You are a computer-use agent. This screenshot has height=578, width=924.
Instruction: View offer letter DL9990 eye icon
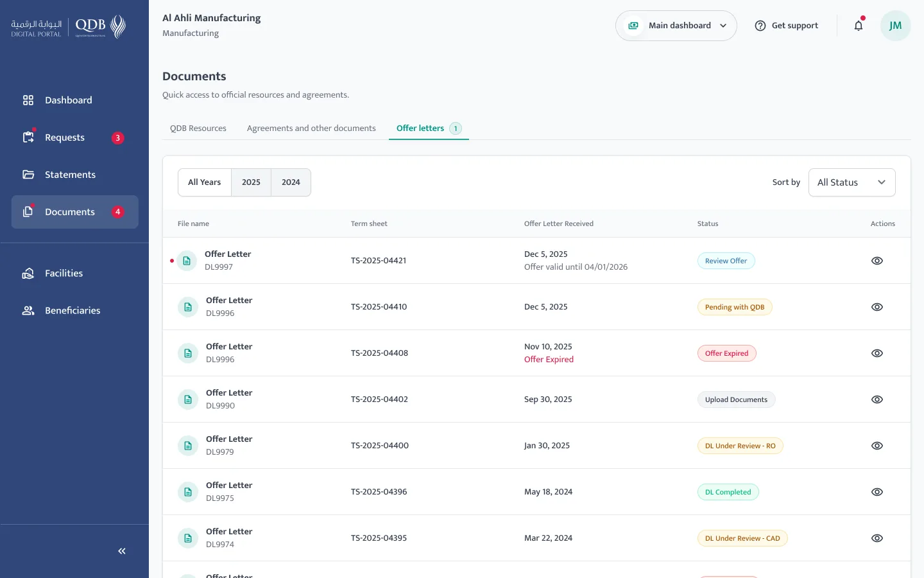877,399
